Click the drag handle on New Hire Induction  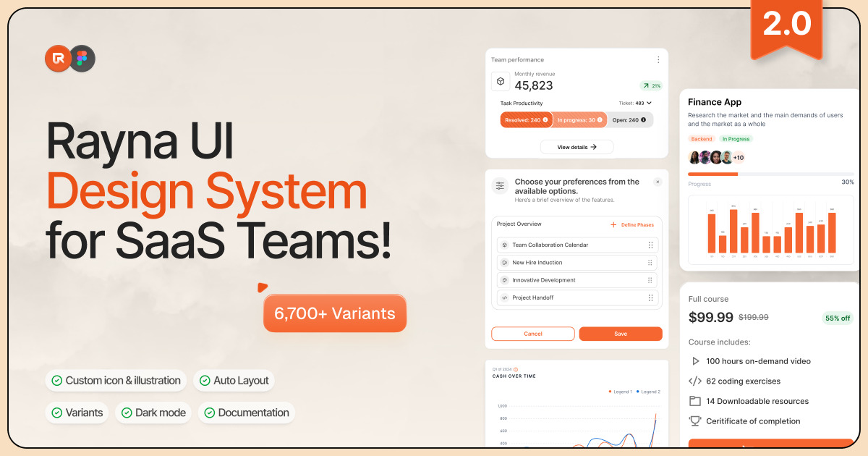click(x=650, y=263)
